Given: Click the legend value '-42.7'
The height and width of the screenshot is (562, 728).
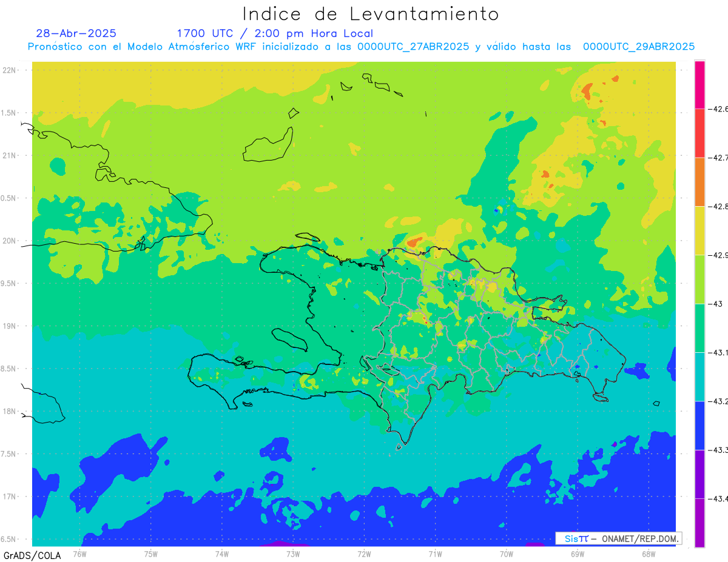Looking at the screenshot, I should [718, 158].
